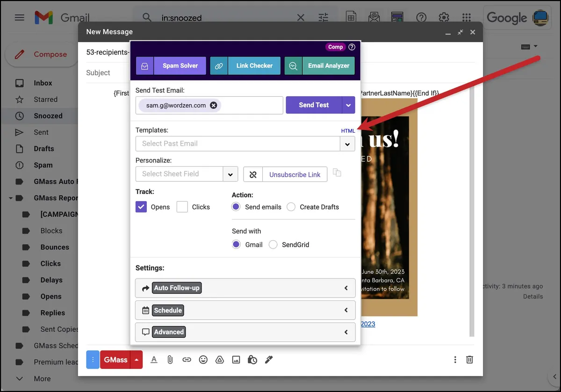Select the Send emails radio button
Image resolution: width=561 pixels, height=392 pixels.
pos(236,207)
